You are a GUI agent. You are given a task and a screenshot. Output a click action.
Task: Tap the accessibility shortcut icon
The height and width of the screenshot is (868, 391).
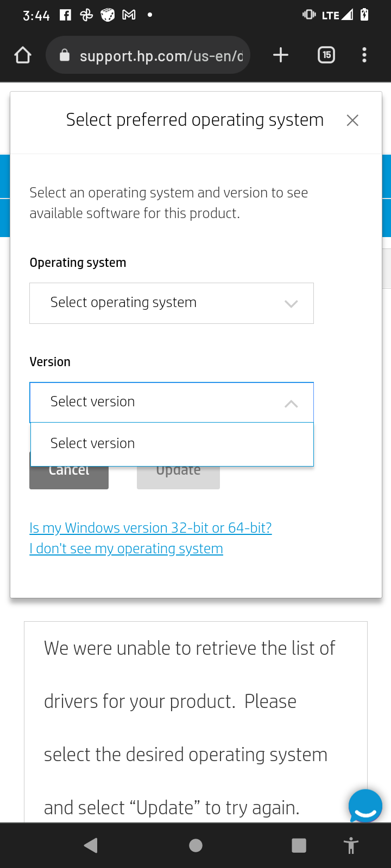351,845
